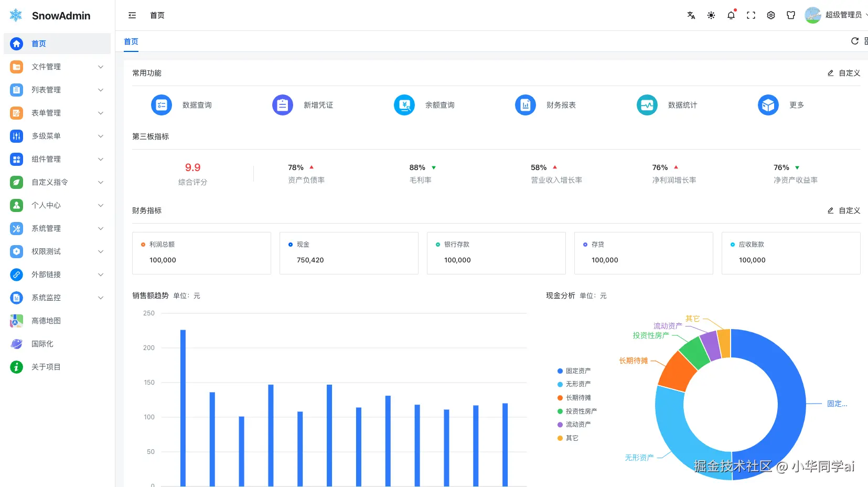Click the 自定义指令 leaf icon
This screenshot has width=868, height=487.
(x=16, y=182)
